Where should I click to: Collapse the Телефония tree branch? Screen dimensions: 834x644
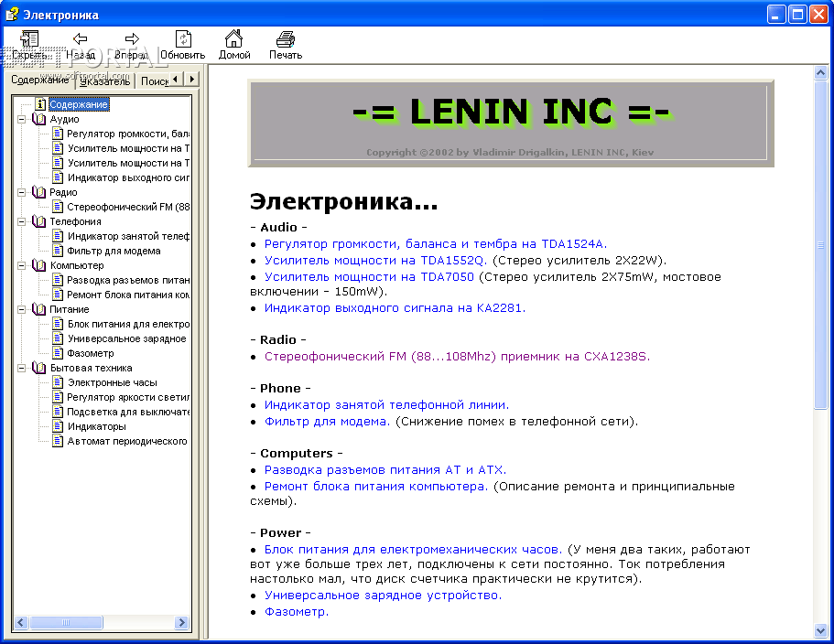click(21, 221)
